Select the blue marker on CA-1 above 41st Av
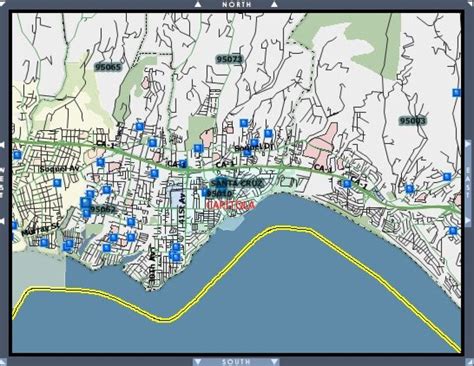Screen dimensions: 474x366 point(182,163)
